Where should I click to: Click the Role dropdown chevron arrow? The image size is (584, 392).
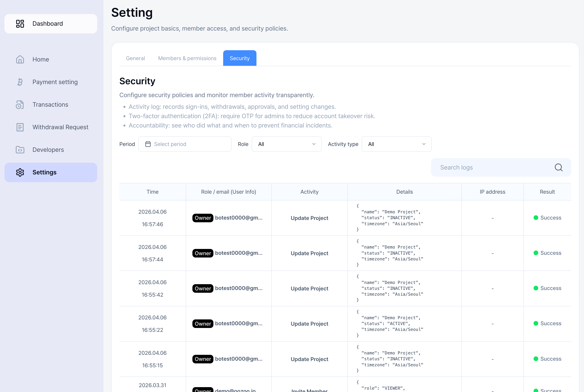click(x=314, y=144)
